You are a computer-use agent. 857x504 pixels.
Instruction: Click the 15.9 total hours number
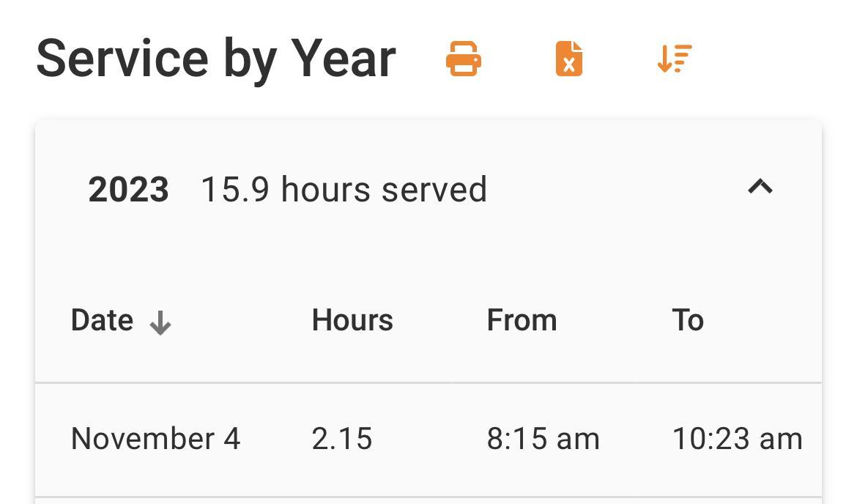pyautogui.click(x=234, y=190)
